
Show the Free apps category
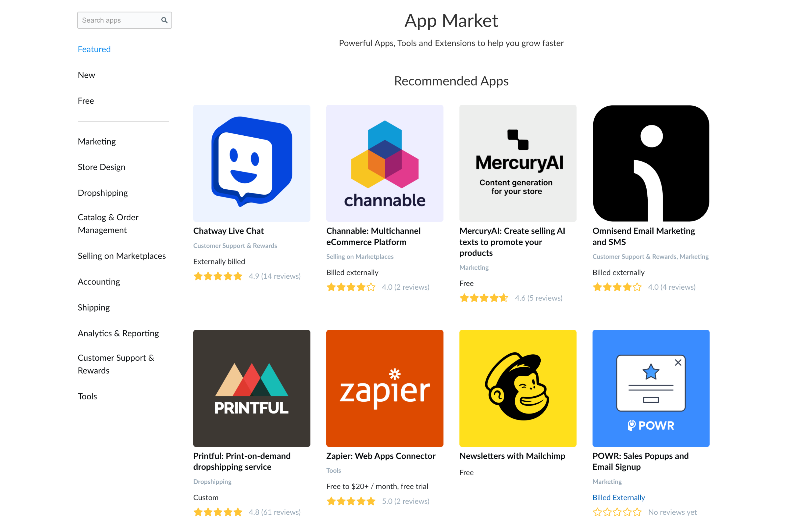click(85, 101)
